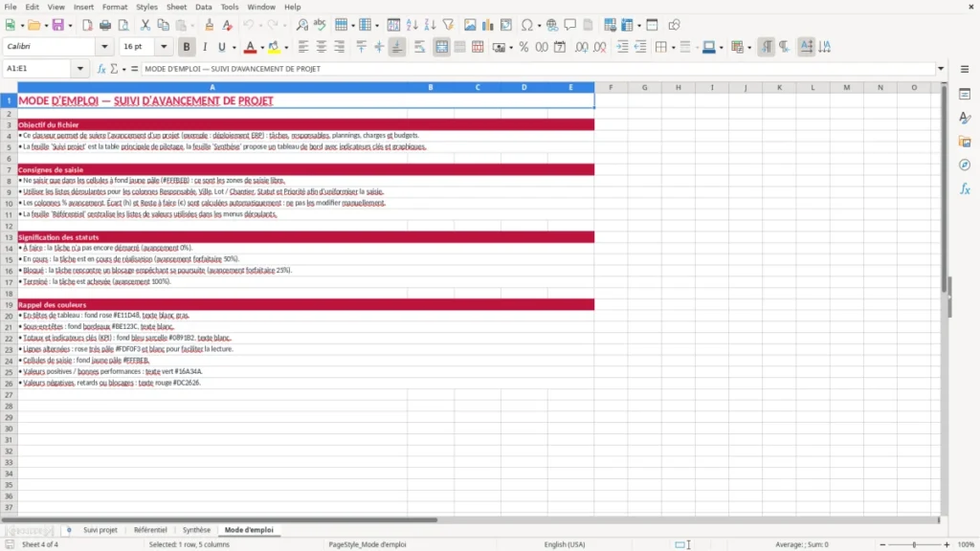Switch to the Suivi projet sheet tab
Viewport: 980px width, 551px height.
pos(100,530)
